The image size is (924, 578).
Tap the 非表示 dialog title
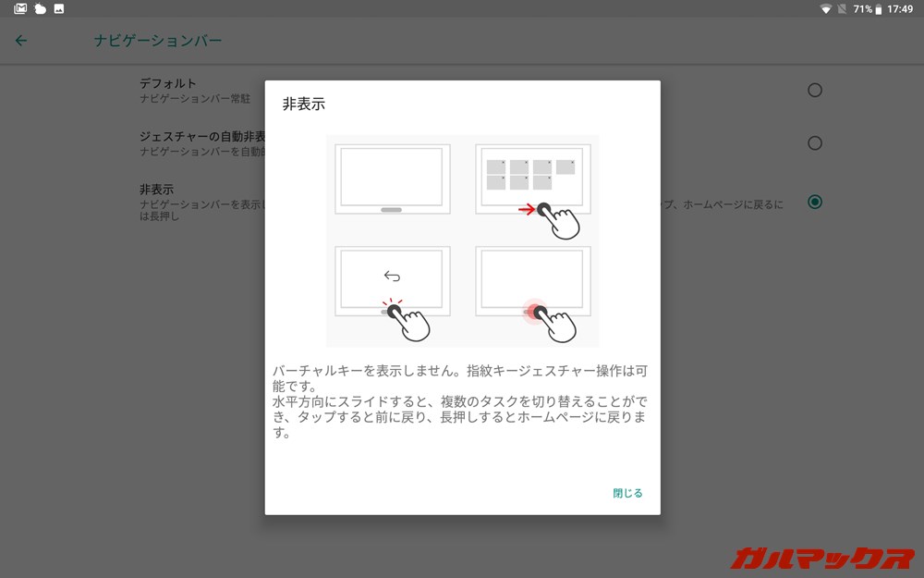[x=304, y=105]
